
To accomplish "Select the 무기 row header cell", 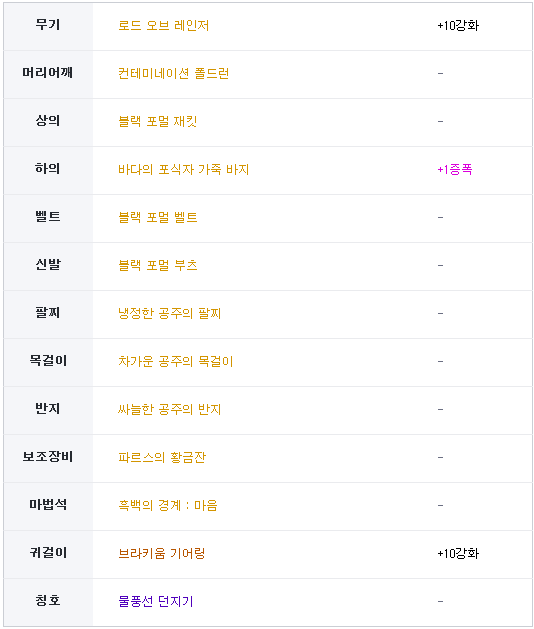I will coord(48,26).
